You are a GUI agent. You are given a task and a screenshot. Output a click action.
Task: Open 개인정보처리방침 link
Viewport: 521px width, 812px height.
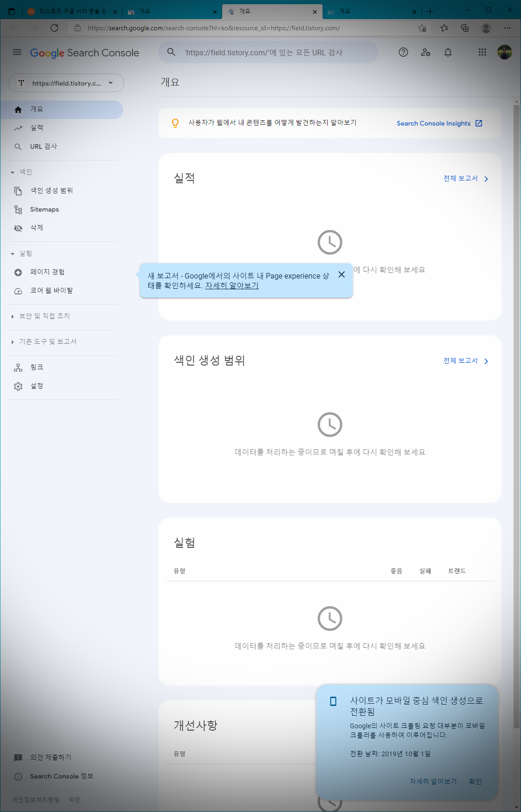click(36, 799)
